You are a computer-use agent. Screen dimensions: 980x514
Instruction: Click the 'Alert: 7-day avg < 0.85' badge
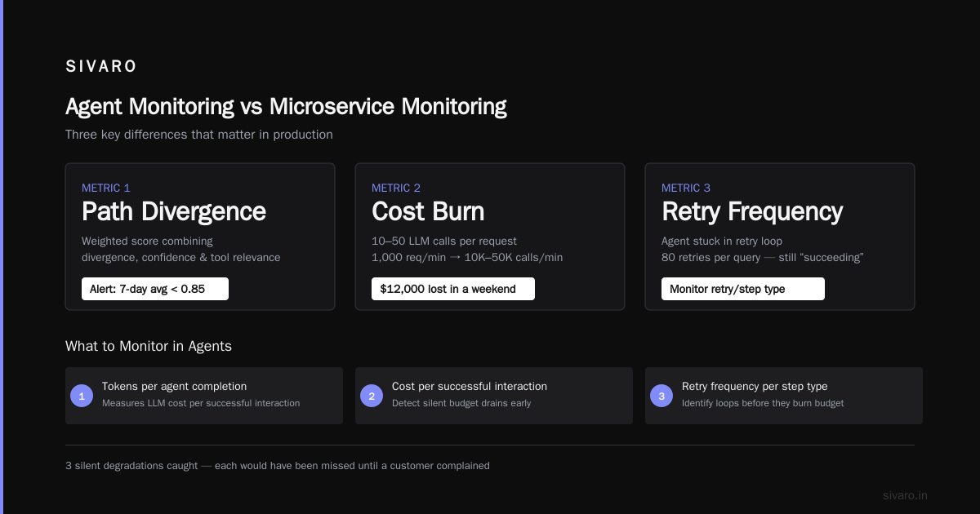[155, 289]
